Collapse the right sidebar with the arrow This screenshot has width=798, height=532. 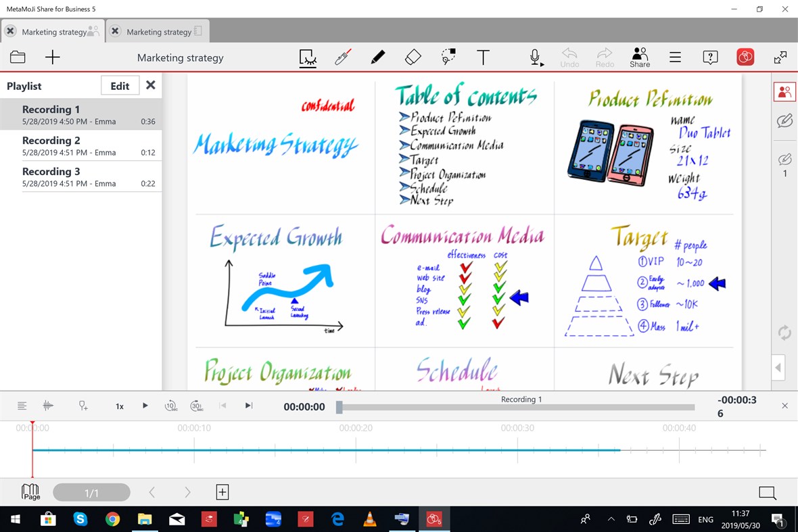[778, 367]
